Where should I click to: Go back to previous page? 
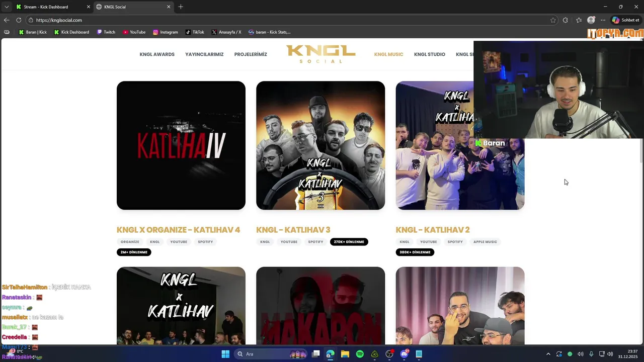point(7,20)
